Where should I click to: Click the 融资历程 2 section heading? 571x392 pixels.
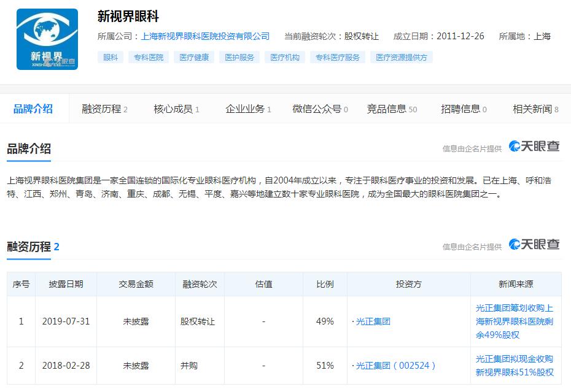[33, 247]
